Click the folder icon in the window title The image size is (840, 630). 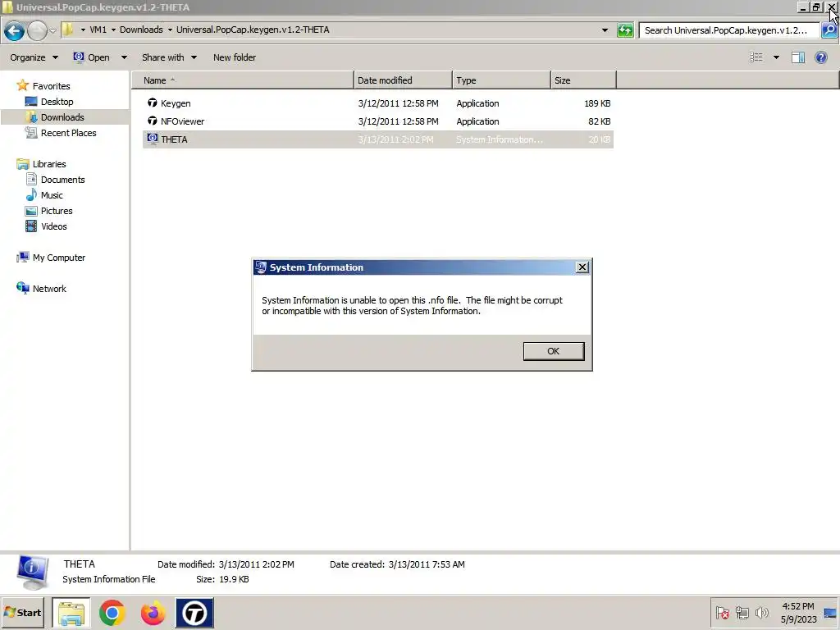click(7, 7)
